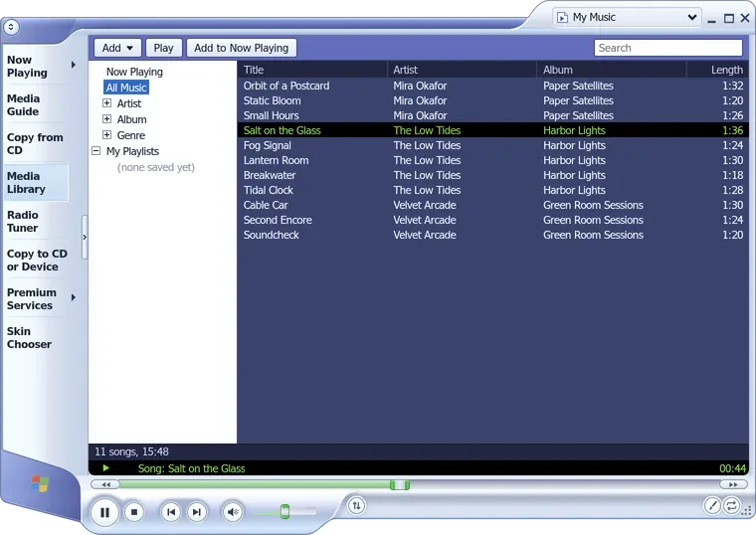Expand the Artist tree node

(107, 103)
